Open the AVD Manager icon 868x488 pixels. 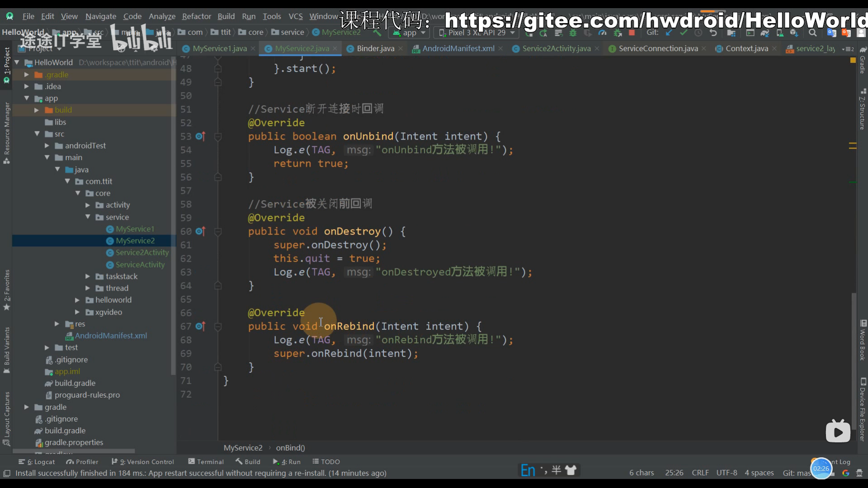tap(780, 33)
